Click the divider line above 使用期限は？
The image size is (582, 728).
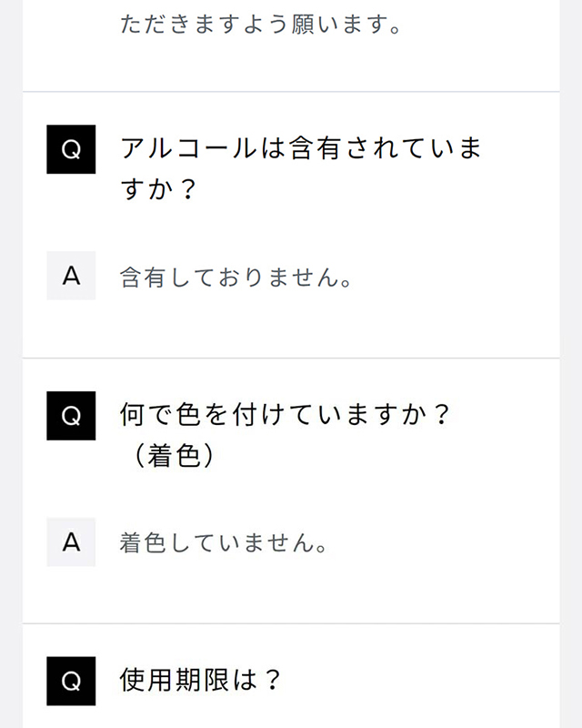point(291,623)
